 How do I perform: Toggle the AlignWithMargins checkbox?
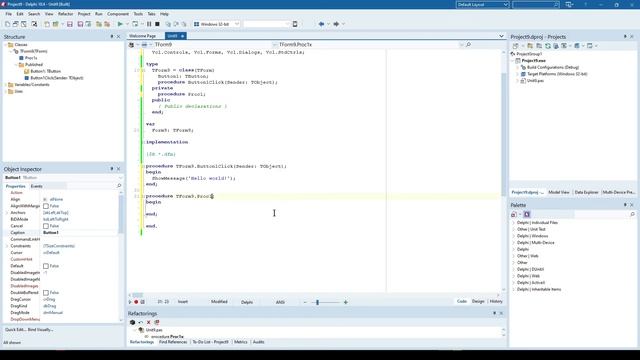pyautogui.click(x=46, y=206)
